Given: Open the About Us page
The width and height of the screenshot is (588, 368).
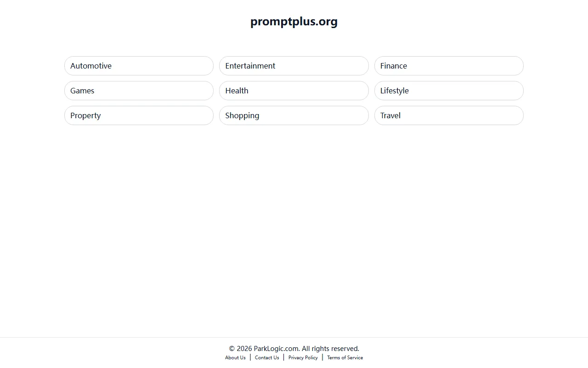Looking at the screenshot, I should pyautogui.click(x=235, y=357).
